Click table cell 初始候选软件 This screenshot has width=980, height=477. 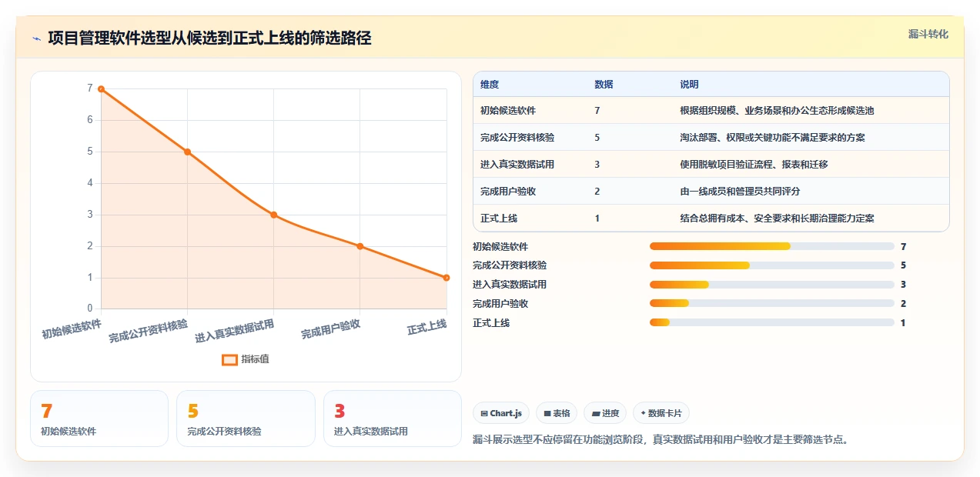[x=508, y=111]
